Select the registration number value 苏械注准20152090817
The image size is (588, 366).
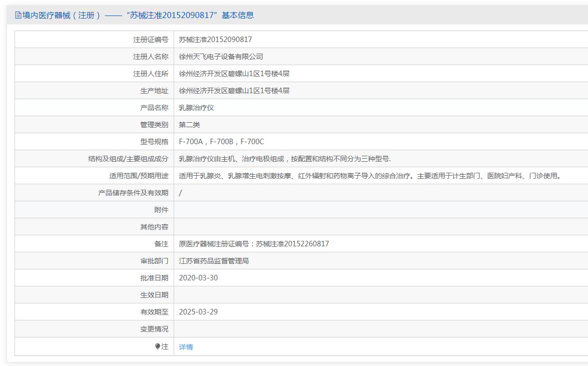[215, 40]
